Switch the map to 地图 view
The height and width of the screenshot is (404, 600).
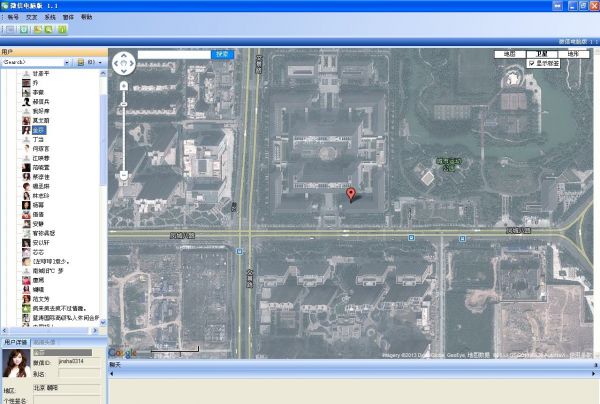[510, 54]
